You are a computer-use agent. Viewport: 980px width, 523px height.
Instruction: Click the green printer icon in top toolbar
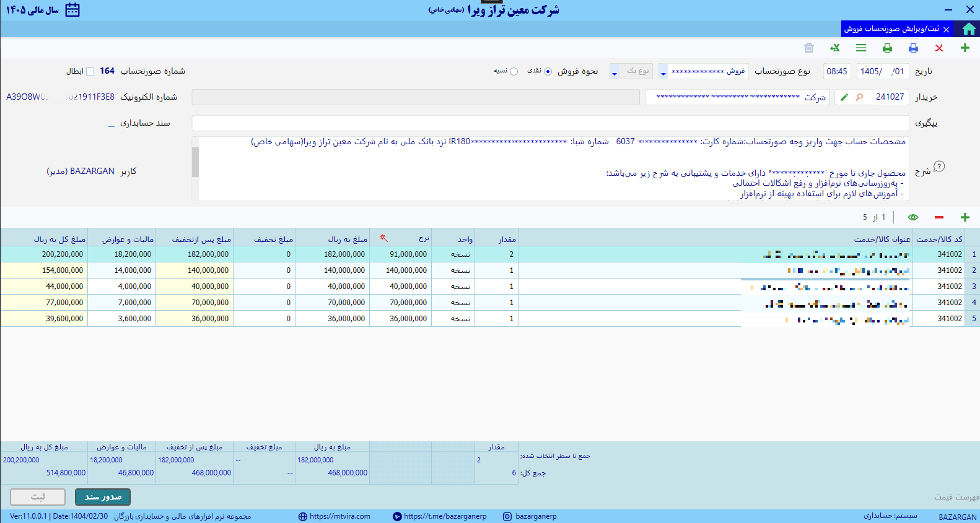coord(887,48)
